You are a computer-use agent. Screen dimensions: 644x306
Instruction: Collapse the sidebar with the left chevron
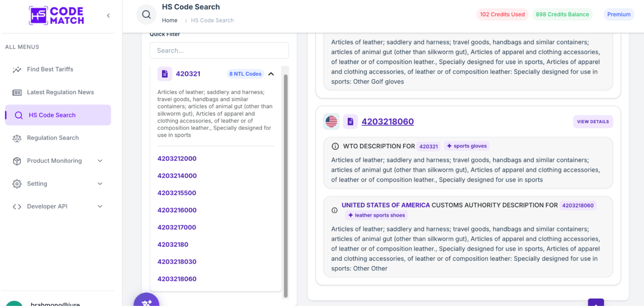[108, 15]
